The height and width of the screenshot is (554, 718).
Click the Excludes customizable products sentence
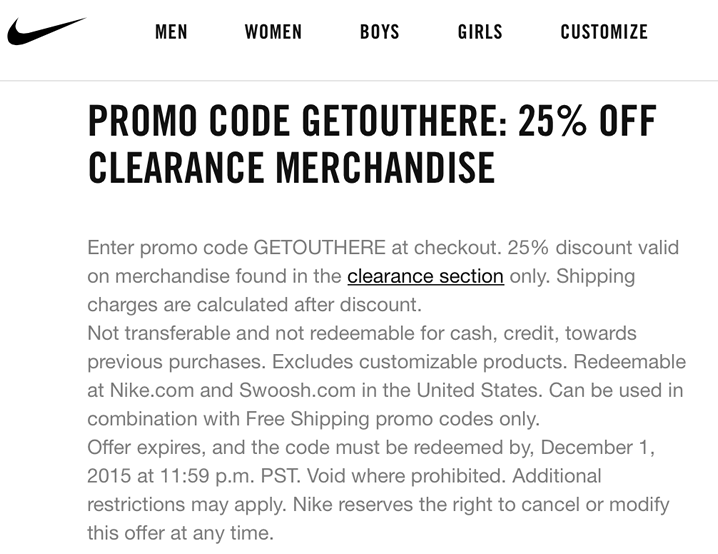pos(420,362)
